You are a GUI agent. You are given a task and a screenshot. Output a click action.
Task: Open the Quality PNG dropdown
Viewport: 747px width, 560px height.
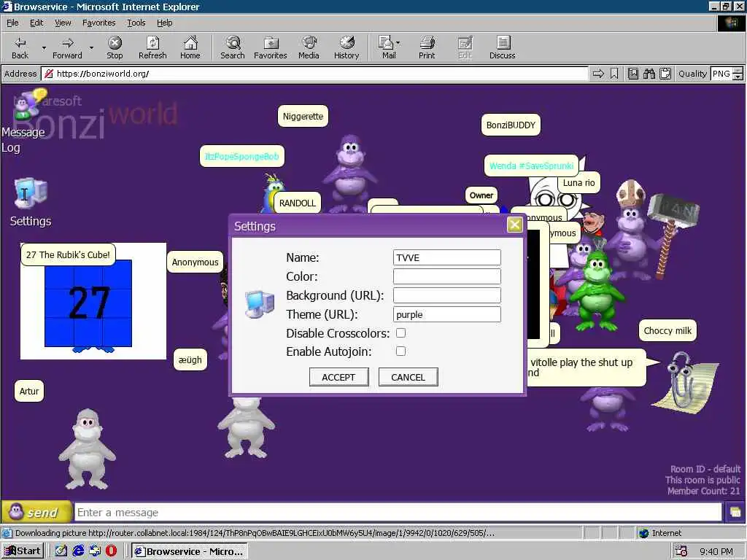pyautogui.click(x=738, y=74)
